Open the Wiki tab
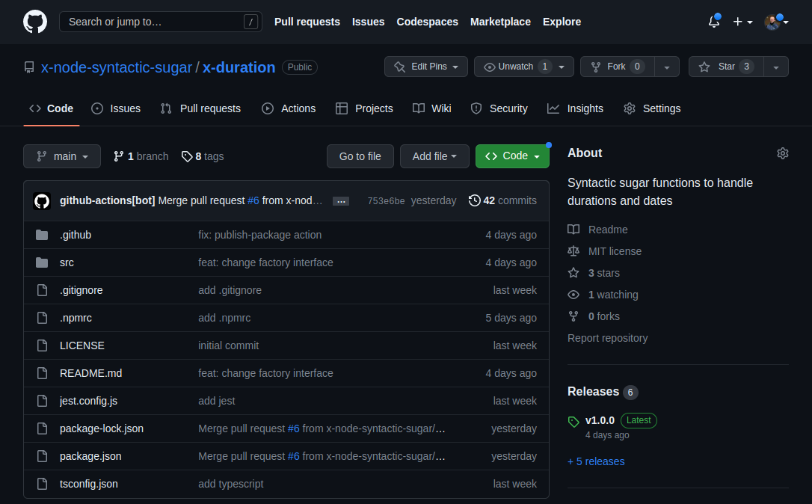The width and height of the screenshot is (812, 504). click(432, 108)
